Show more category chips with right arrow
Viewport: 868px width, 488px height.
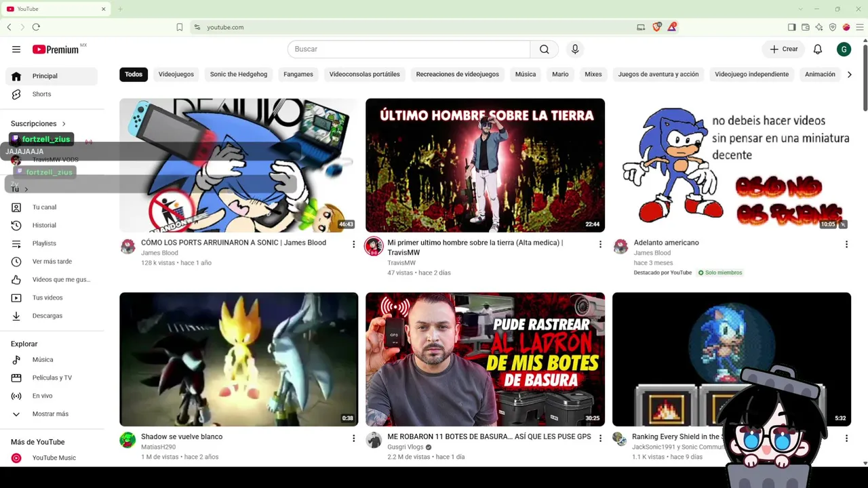(849, 75)
